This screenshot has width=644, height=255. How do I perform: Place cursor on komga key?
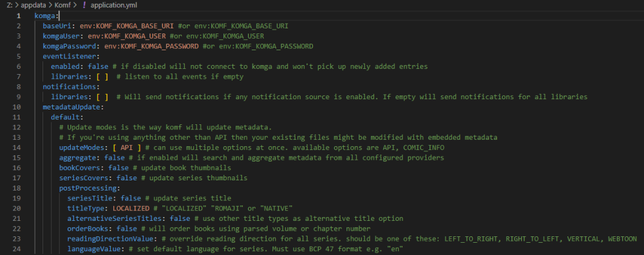45,16
